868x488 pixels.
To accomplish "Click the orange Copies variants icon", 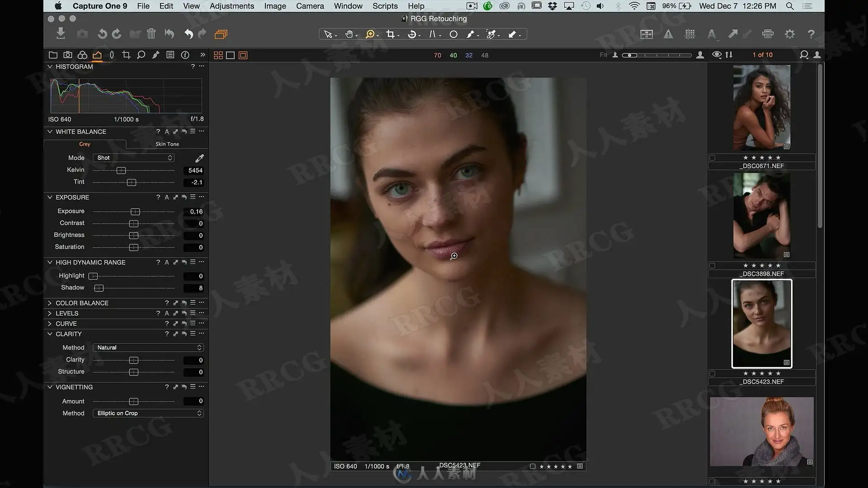I will pyautogui.click(x=221, y=34).
